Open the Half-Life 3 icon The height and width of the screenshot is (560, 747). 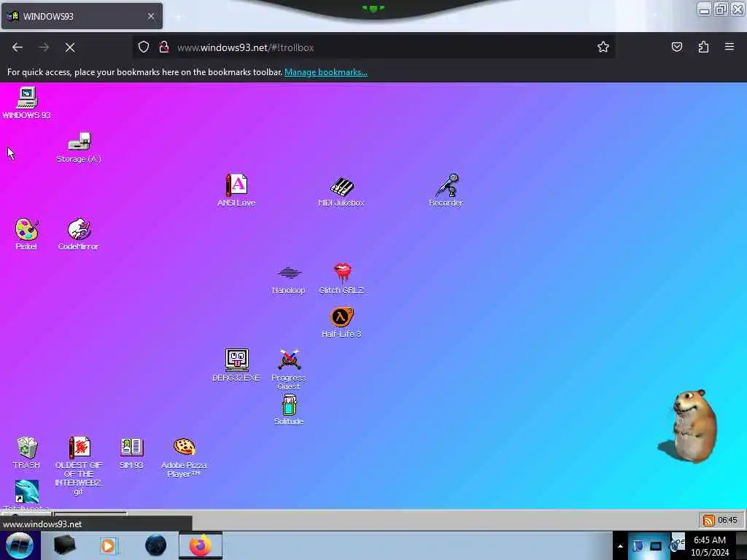341,316
